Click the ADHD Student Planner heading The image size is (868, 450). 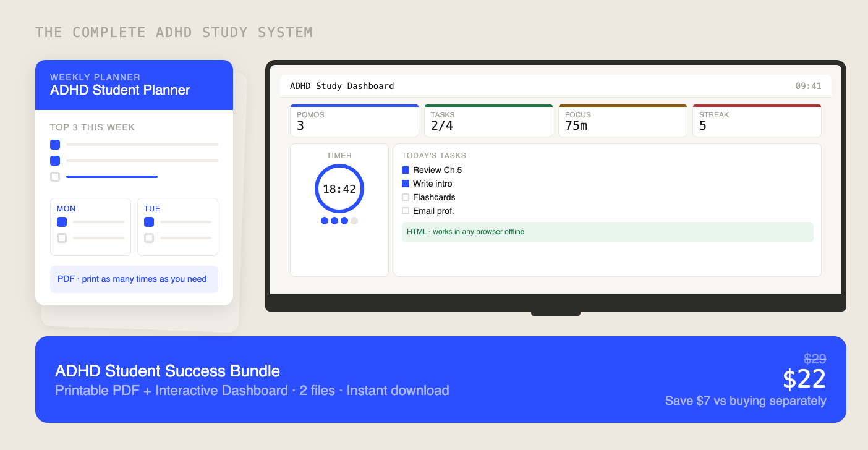pyautogui.click(x=120, y=90)
